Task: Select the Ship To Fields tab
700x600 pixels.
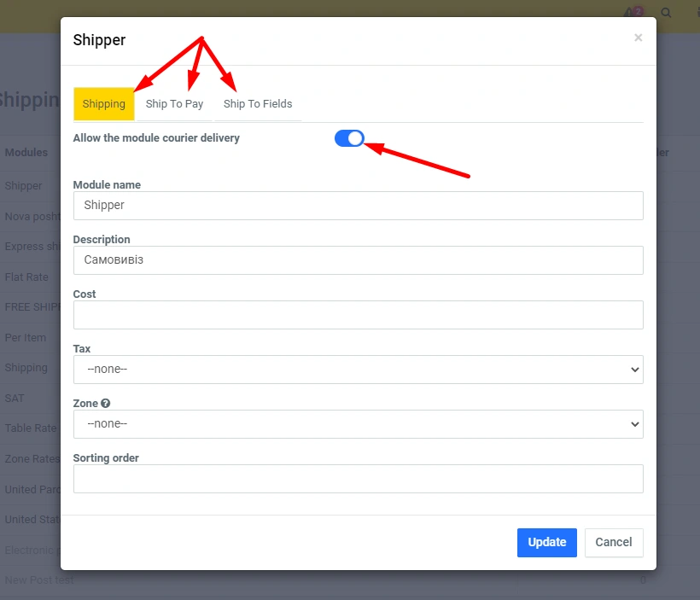Action: click(x=258, y=104)
